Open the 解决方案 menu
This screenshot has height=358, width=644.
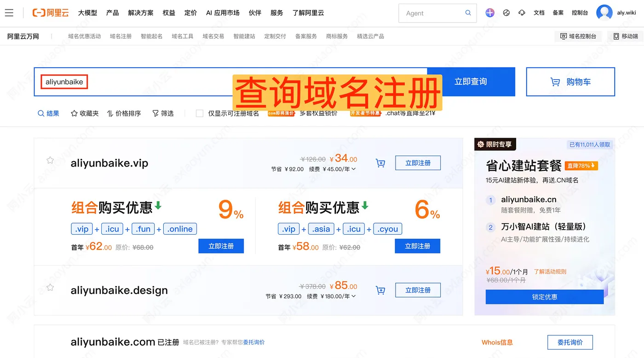tap(141, 13)
